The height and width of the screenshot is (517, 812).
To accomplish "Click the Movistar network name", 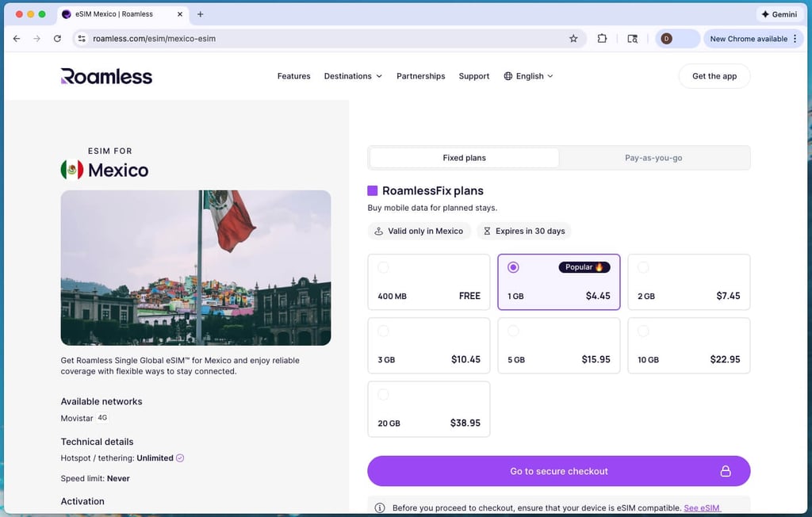I will coord(77,418).
